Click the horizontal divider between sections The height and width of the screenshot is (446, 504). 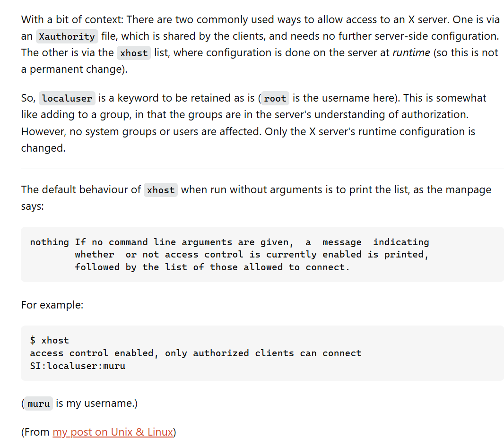click(x=262, y=169)
